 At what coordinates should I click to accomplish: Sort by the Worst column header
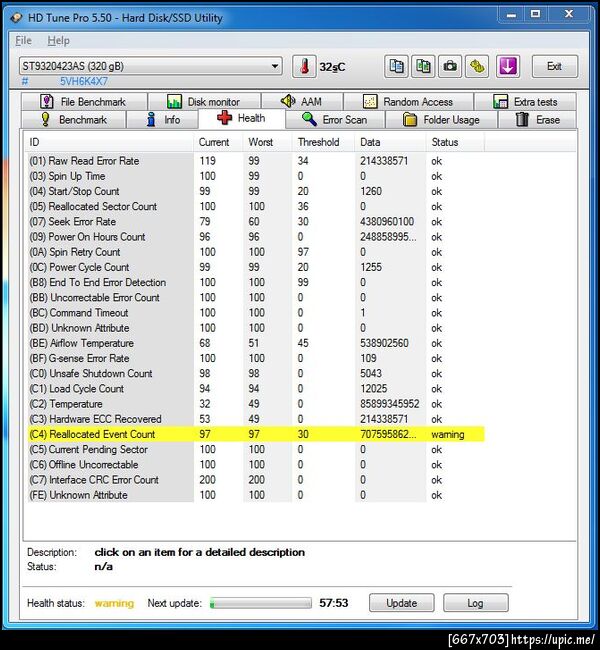tap(267, 142)
